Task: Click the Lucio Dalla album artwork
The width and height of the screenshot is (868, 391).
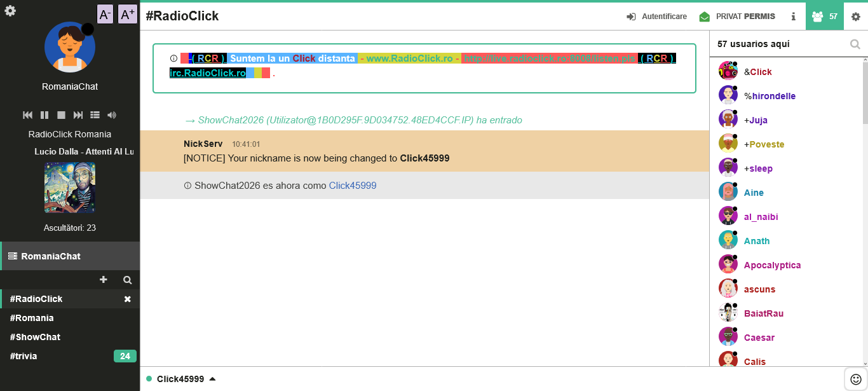Action: tap(70, 188)
